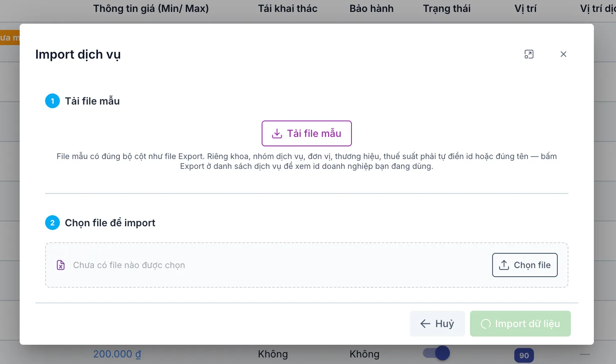The image size is (616, 364).
Task: Expand the Import dịch vụ dialog to fullscreen
Action: pos(529,54)
